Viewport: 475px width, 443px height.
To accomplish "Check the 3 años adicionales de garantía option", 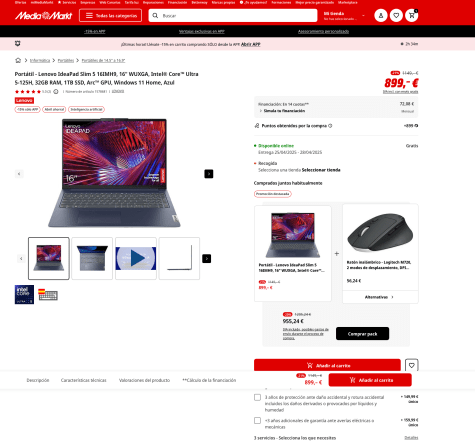I will click(257, 420).
